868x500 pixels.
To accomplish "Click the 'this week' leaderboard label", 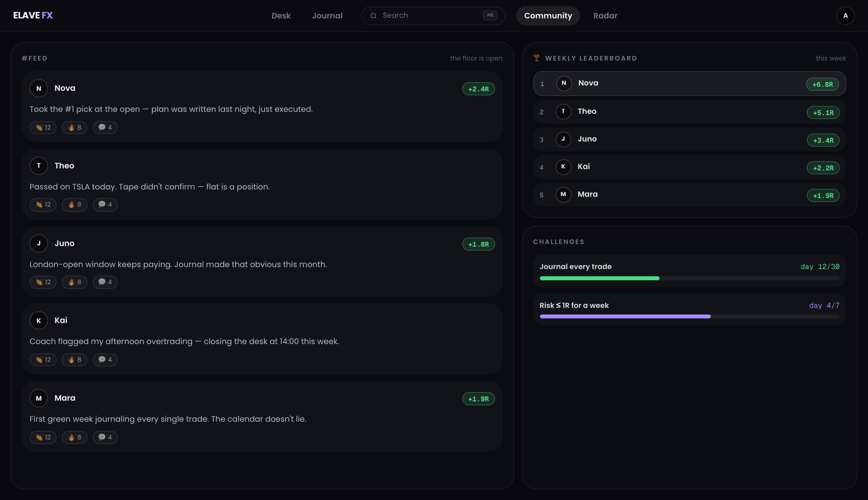I will click(x=831, y=58).
